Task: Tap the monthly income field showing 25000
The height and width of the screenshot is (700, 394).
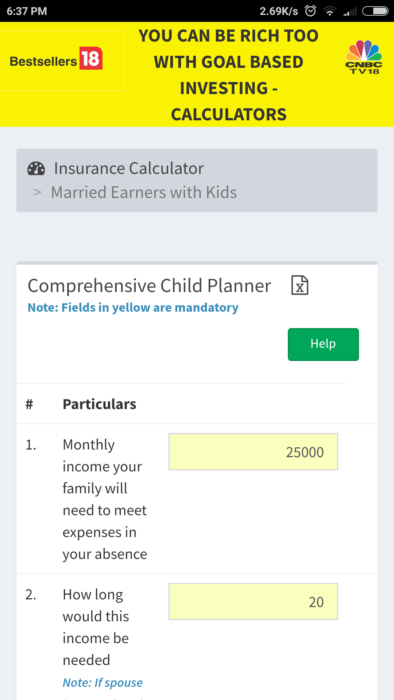Action: (253, 452)
